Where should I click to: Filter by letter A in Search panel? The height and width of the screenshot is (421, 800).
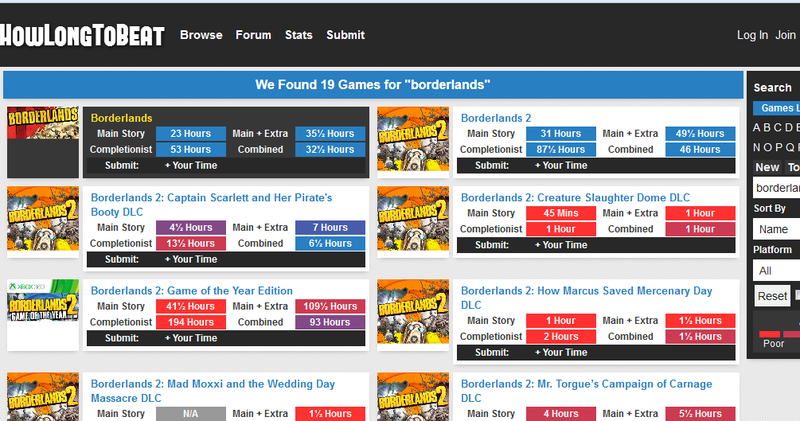tap(757, 128)
